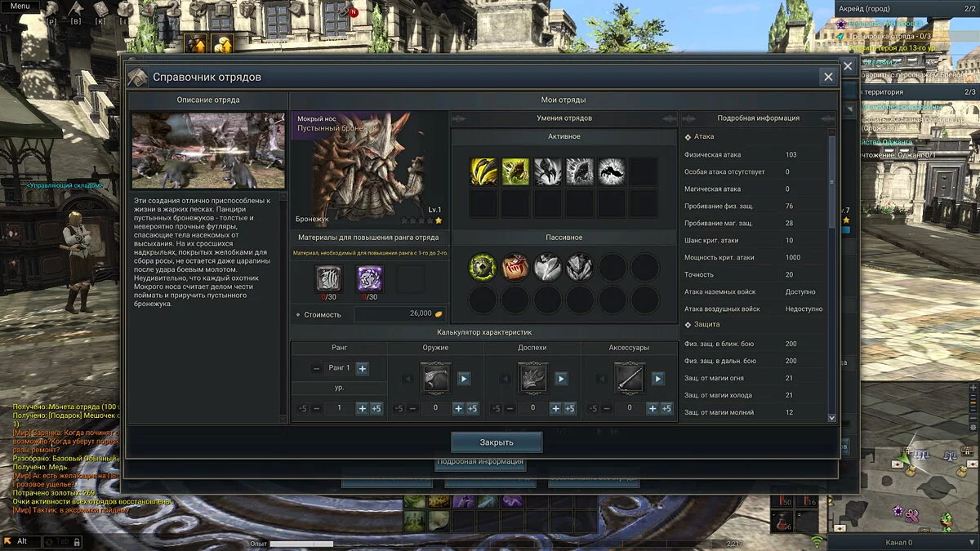Click the Физическая атака stat row
This screenshot has width=980, height=551.
tap(755, 154)
